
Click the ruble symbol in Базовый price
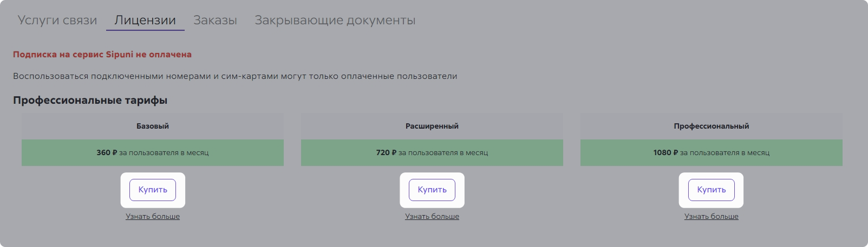pyautogui.click(x=115, y=153)
